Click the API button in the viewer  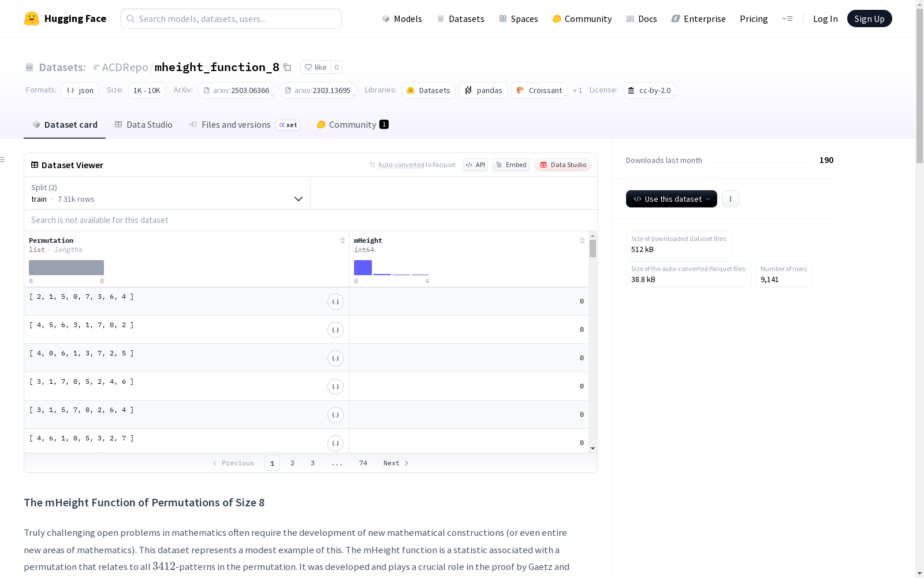[475, 165]
